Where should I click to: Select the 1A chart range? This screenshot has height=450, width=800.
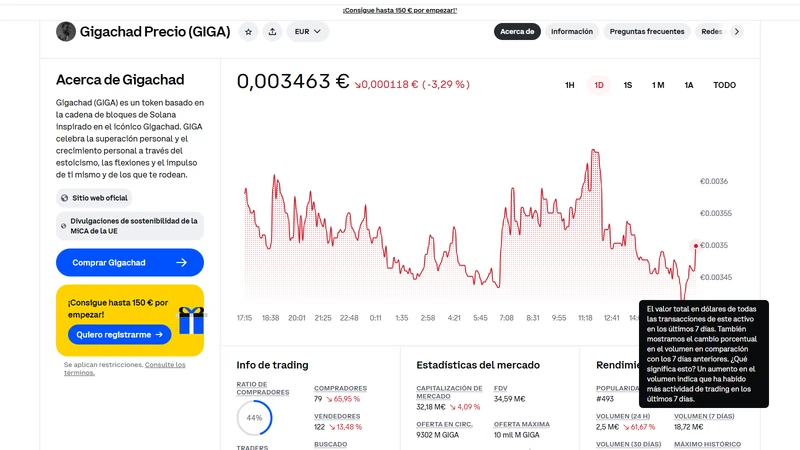pos(689,85)
